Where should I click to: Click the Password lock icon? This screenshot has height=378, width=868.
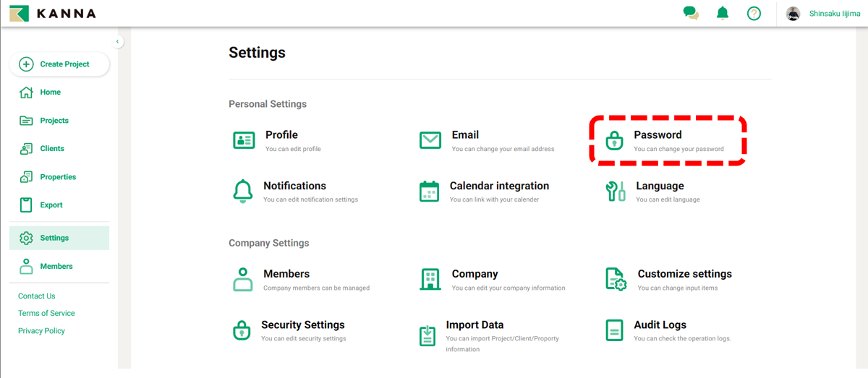tap(614, 140)
